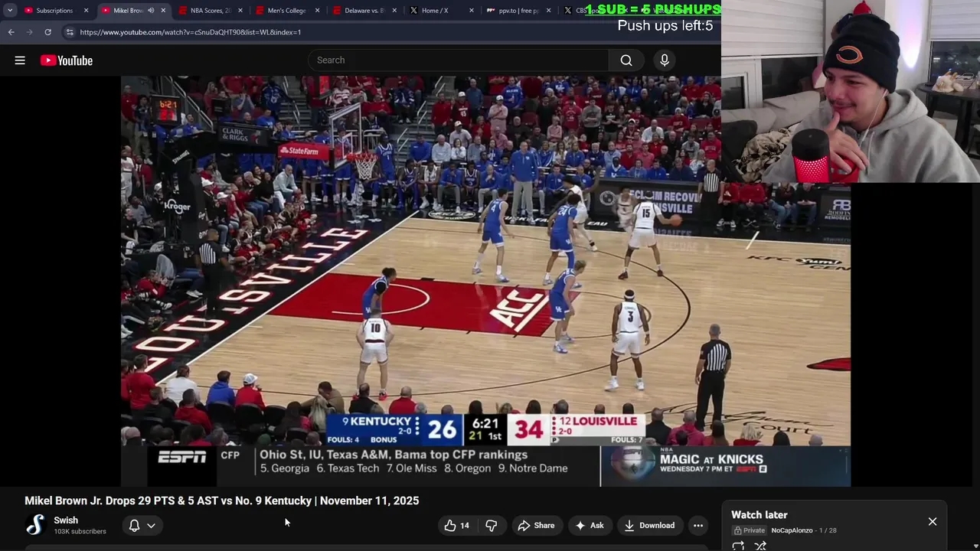This screenshot has height=551, width=980.
Task: Open the Swish channel avatar
Action: pos(35,525)
